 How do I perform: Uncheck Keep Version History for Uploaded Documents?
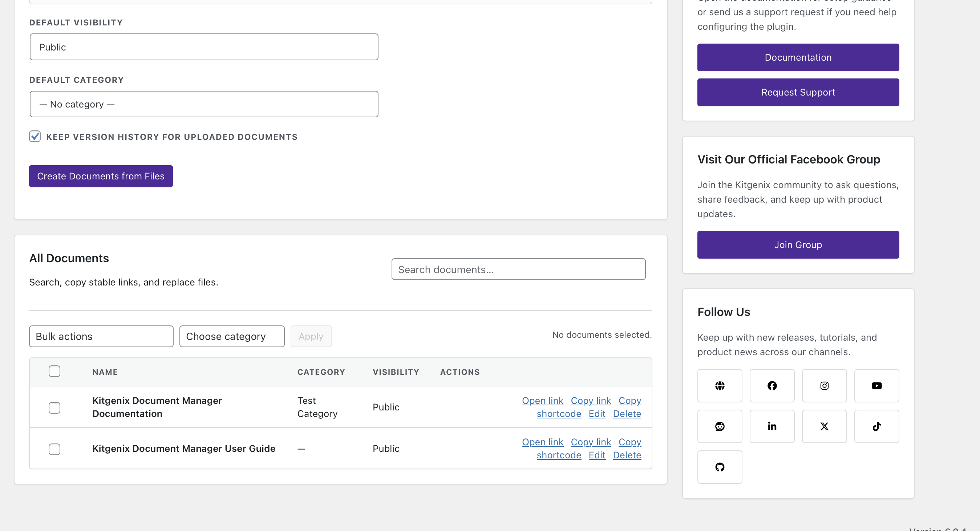35,137
